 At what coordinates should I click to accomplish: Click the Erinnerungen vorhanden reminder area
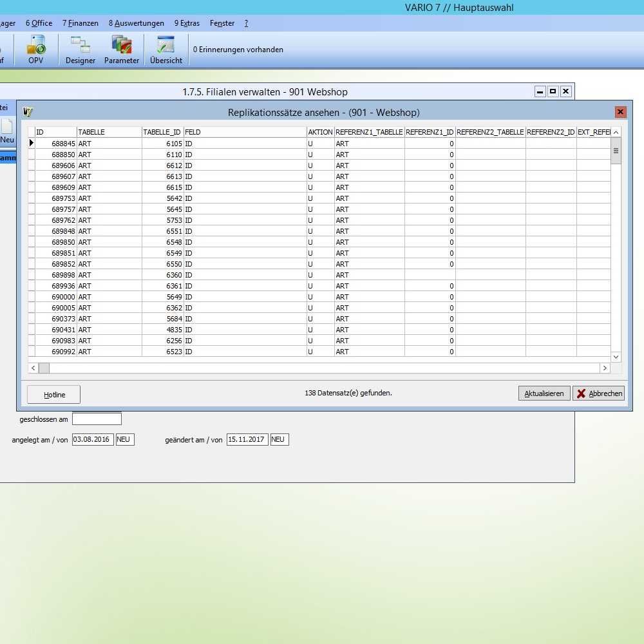pyautogui.click(x=238, y=50)
